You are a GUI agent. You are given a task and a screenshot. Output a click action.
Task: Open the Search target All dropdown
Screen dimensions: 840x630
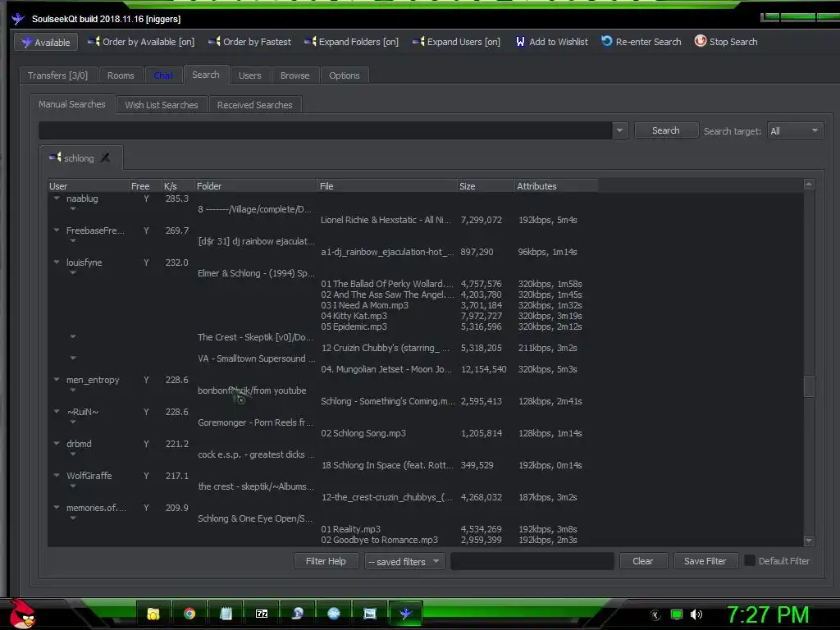click(796, 130)
